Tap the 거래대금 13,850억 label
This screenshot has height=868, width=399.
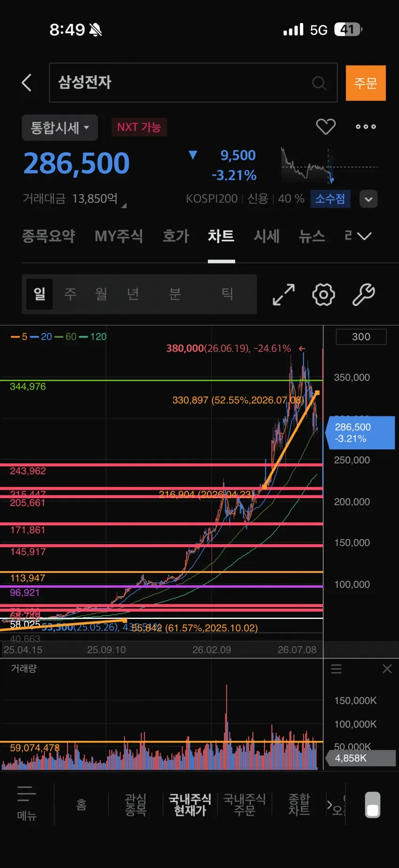point(70,199)
